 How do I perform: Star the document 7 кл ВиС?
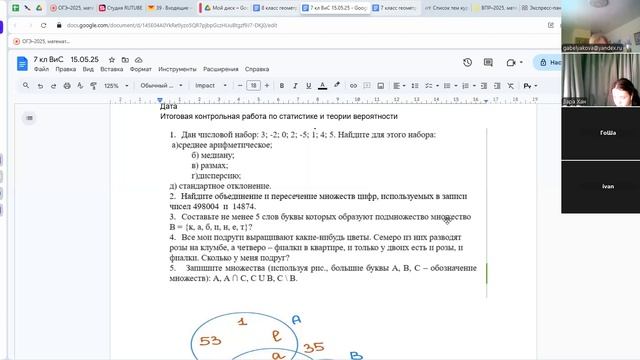pyautogui.click(x=112, y=60)
